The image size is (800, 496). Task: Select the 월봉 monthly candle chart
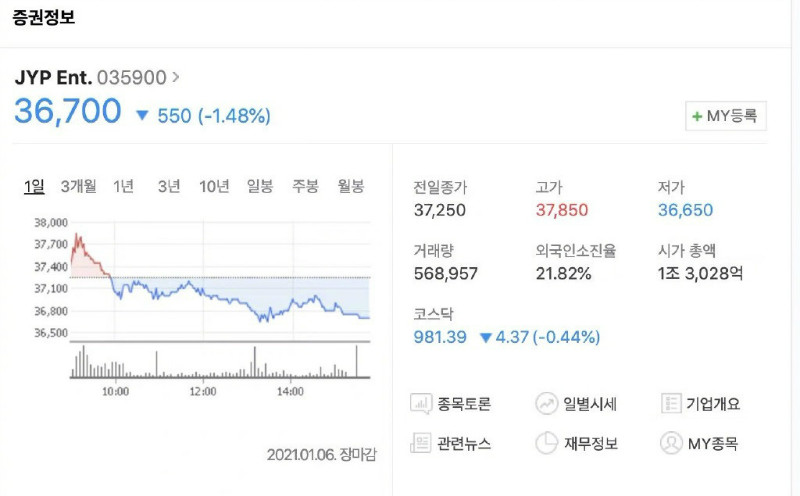pos(350,186)
